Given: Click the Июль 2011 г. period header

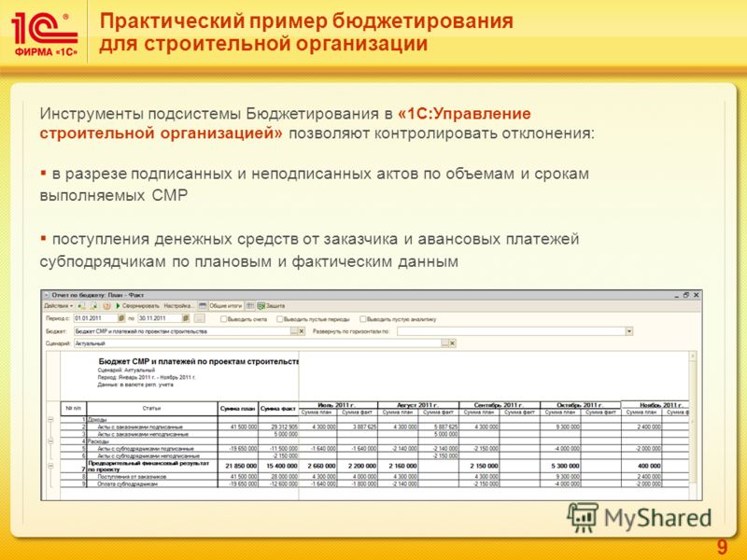Looking at the screenshot, I should pos(338,405).
